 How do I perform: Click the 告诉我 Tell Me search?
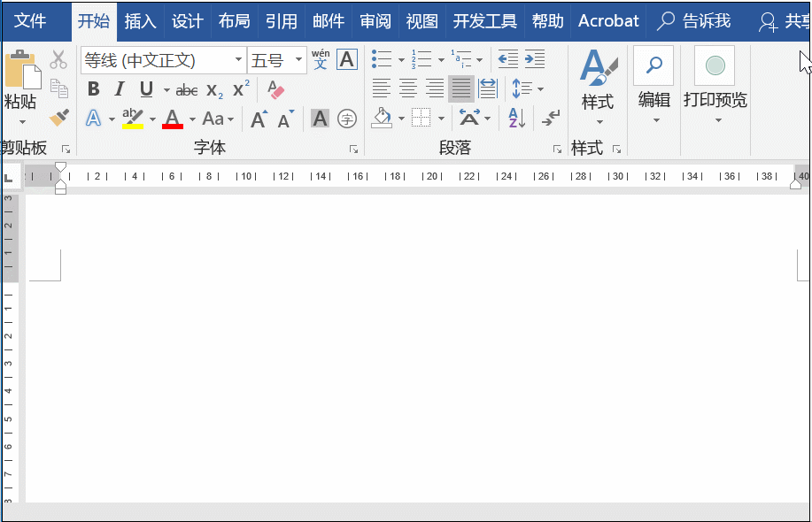click(694, 21)
